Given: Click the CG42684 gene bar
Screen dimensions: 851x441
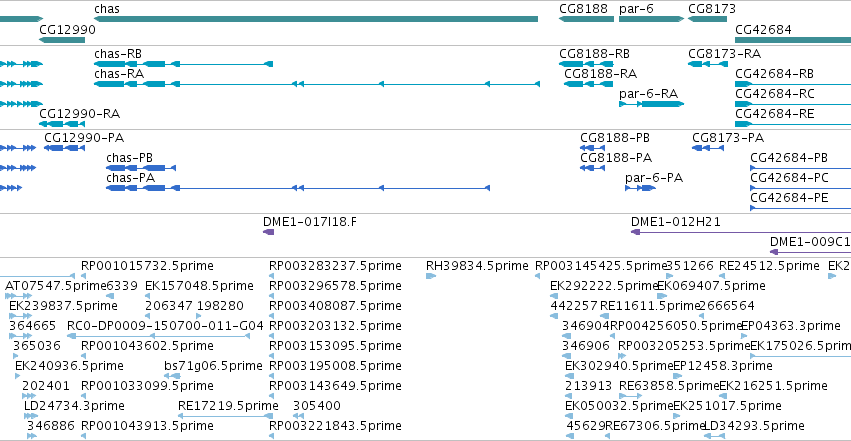Looking at the screenshot, I should (x=793, y=40).
